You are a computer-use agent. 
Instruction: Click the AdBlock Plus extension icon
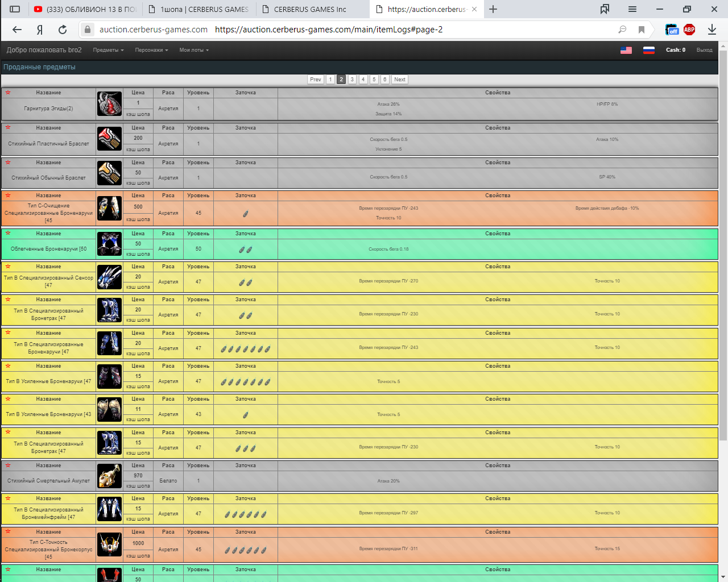[x=689, y=30]
